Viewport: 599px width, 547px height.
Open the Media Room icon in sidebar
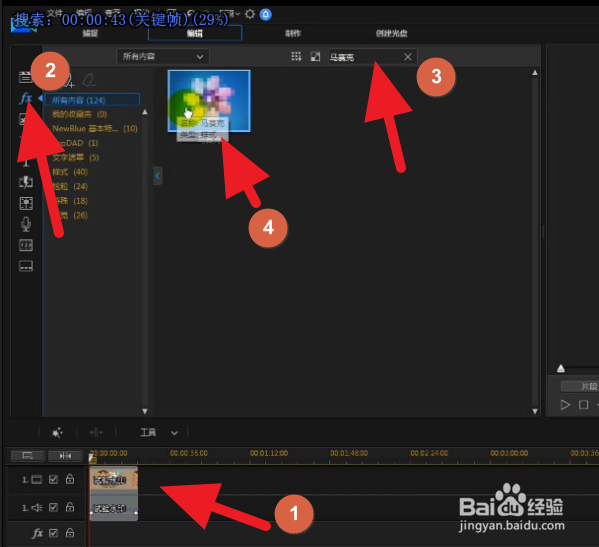pyautogui.click(x=25, y=77)
